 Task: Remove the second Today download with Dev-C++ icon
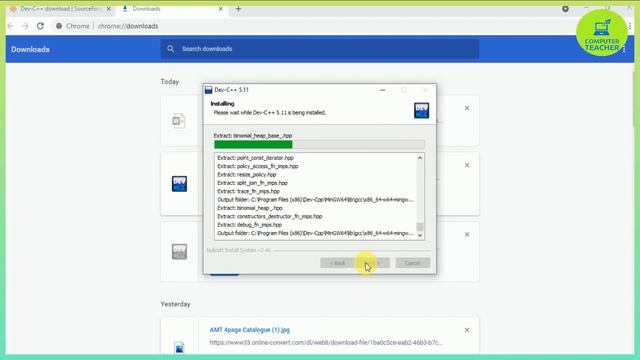tap(467, 165)
